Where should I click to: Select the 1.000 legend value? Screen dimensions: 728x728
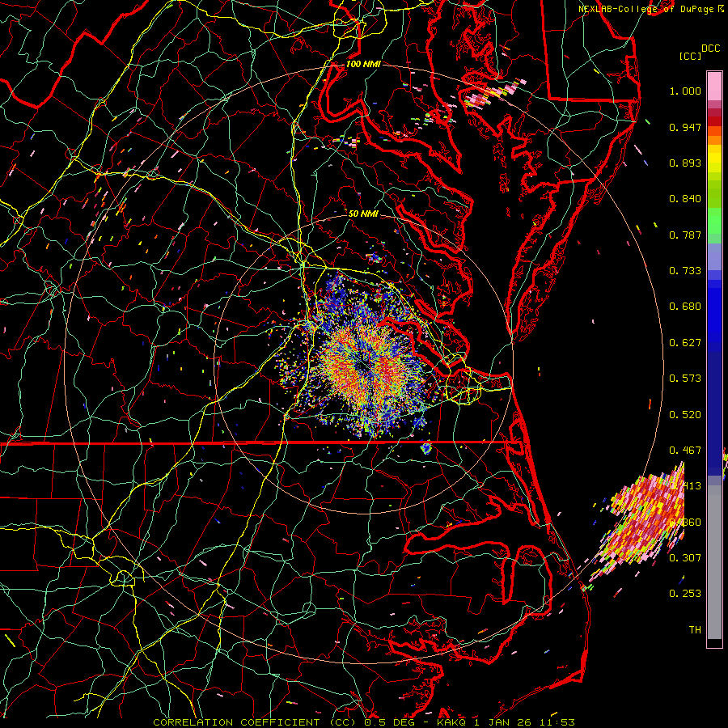pos(685,91)
